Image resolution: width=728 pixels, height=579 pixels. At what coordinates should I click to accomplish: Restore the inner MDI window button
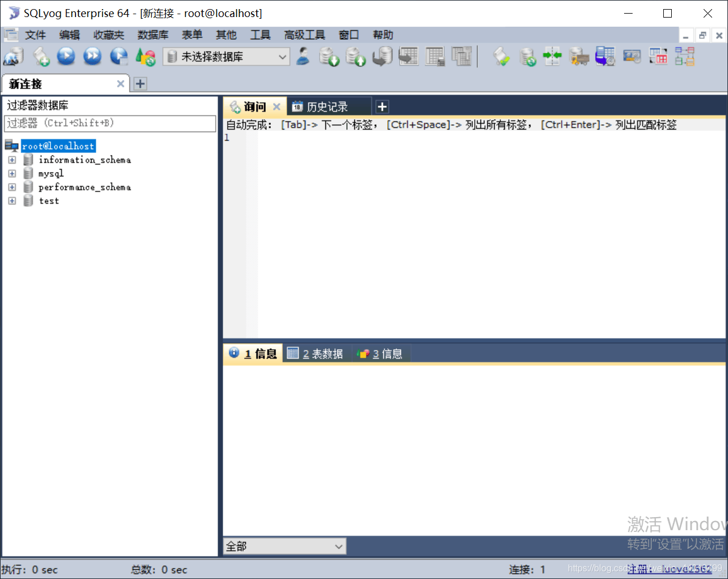[x=702, y=35]
